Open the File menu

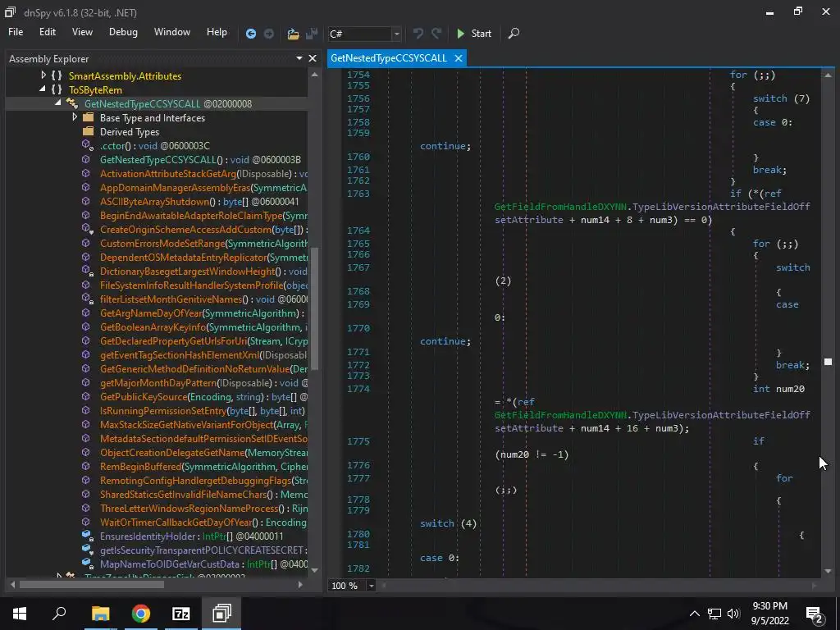pyautogui.click(x=16, y=32)
